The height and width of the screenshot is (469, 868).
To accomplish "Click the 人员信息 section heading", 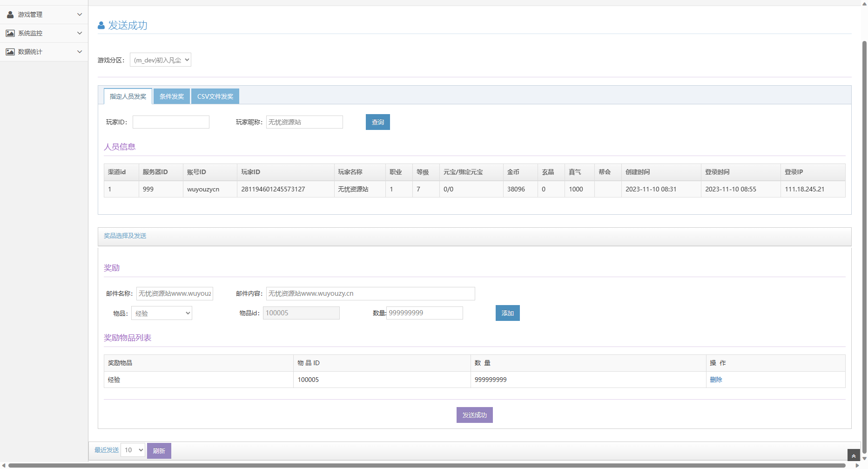I will (120, 147).
